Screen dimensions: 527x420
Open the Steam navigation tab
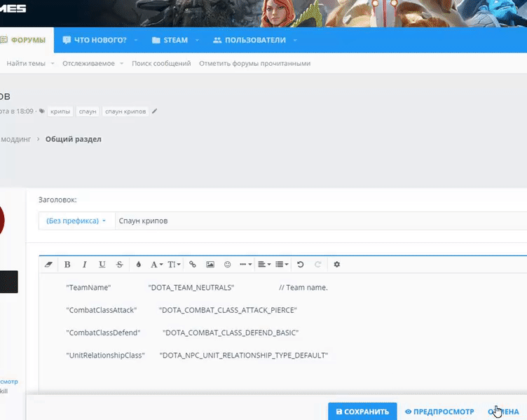coord(170,40)
